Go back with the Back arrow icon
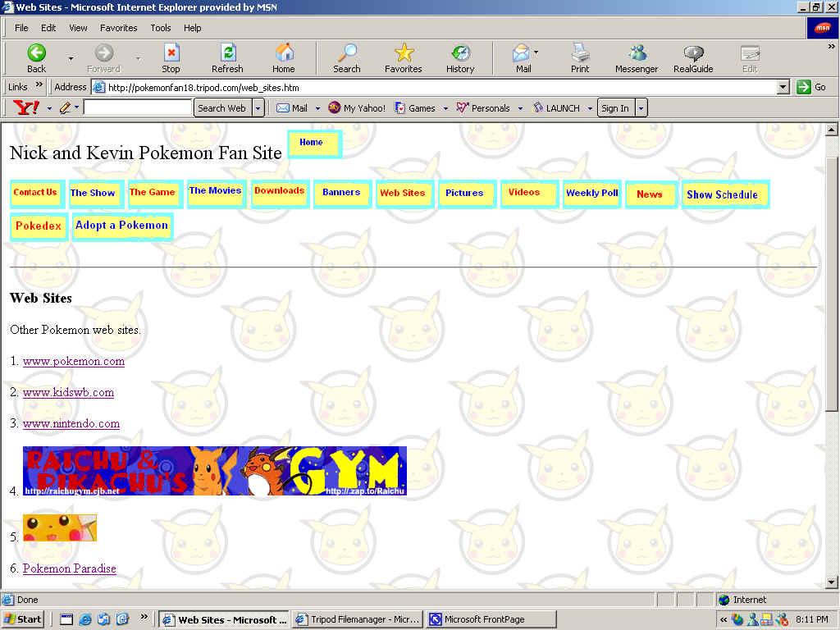Image resolution: width=840 pixels, height=630 pixels. tap(36, 53)
